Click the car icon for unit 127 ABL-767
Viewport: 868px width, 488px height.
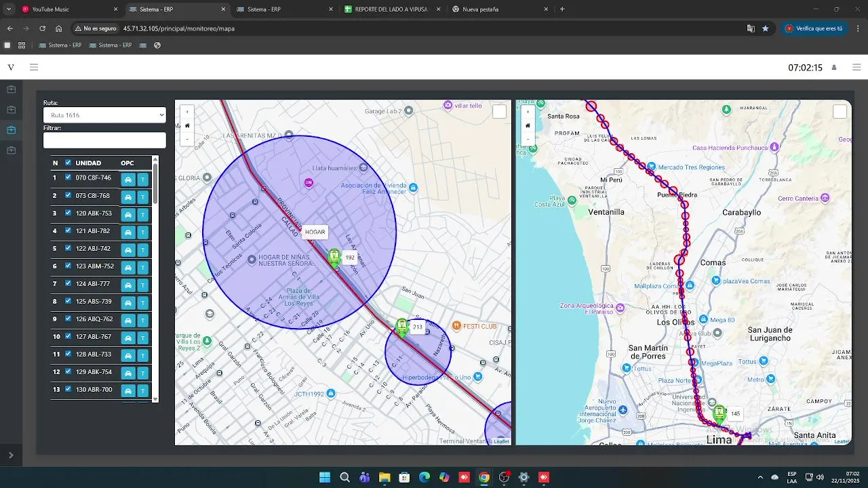(x=128, y=338)
